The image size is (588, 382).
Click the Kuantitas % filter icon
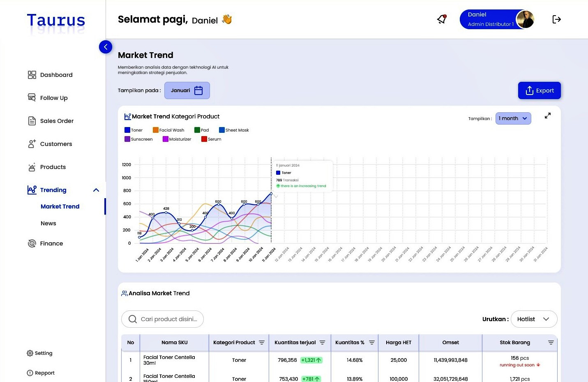click(x=372, y=343)
